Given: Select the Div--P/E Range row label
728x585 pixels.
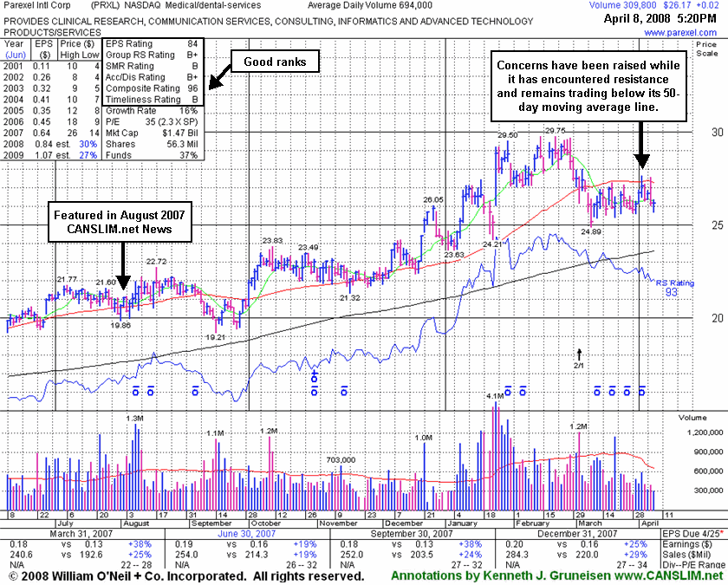Looking at the screenshot, I should click(x=693, y=565).
